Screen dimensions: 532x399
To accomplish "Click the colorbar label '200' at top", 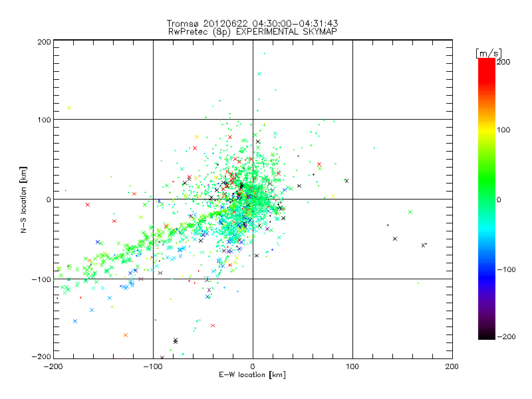I will tap(503, 62).
